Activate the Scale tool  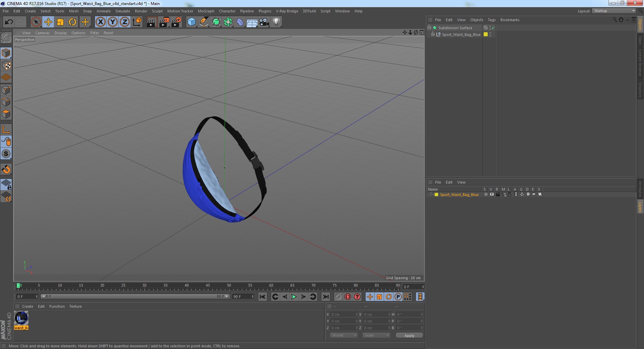[x=60, y=22]
